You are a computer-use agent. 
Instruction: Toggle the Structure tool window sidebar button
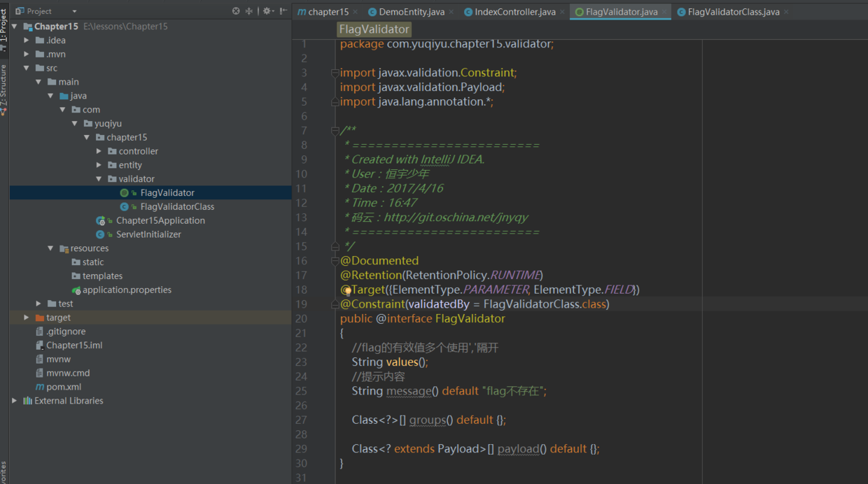coord(4,87)
